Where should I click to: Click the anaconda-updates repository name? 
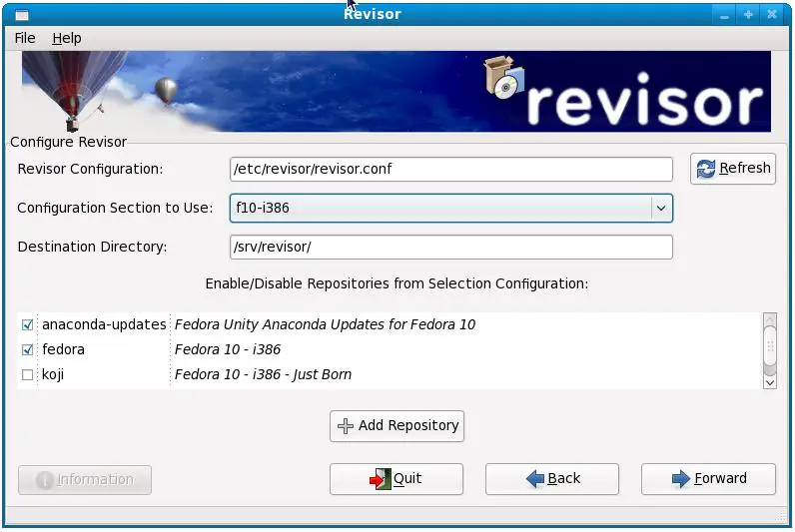tap(104, 324)
